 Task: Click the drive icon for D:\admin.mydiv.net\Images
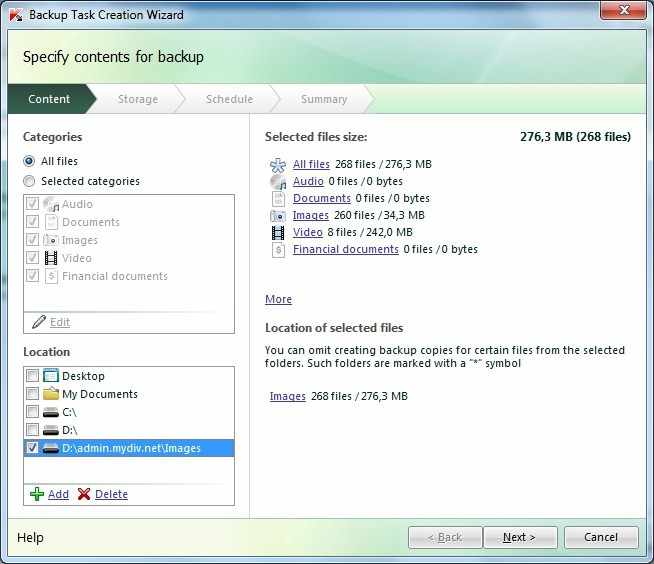tap(51, 448)
